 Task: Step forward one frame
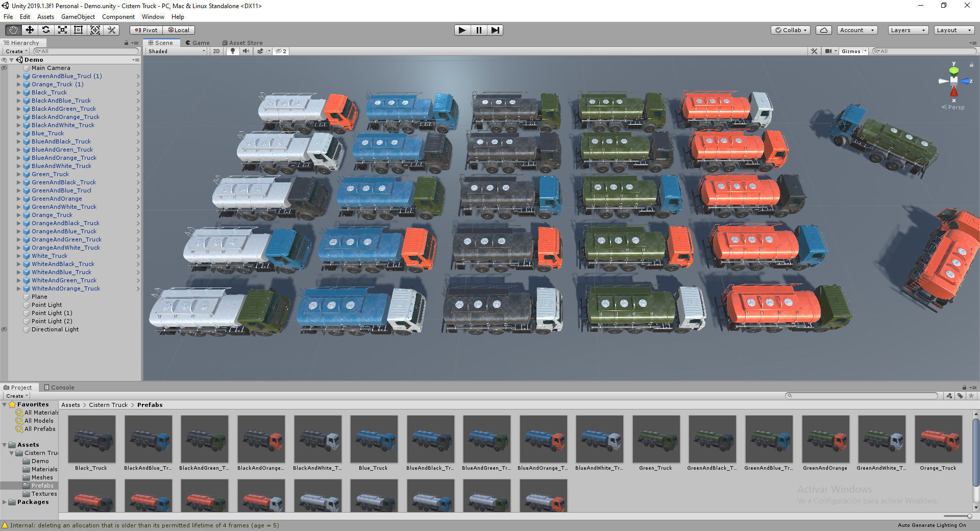tap(495, 30)
